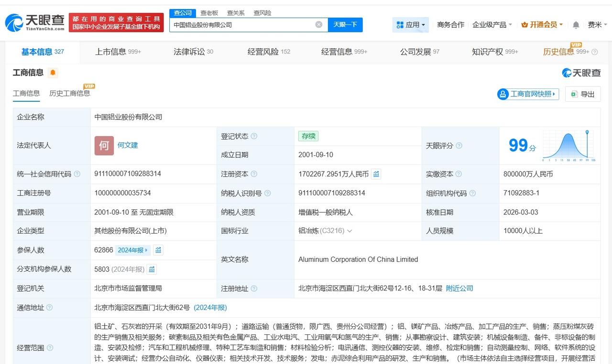Open the 附近公司 link

pyautogui.click(x=459, y=288)
